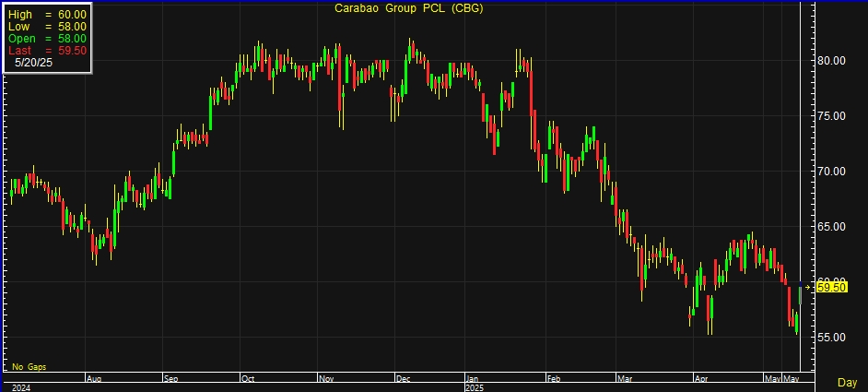Click the 75.00 price axis label

pos(832,116)
